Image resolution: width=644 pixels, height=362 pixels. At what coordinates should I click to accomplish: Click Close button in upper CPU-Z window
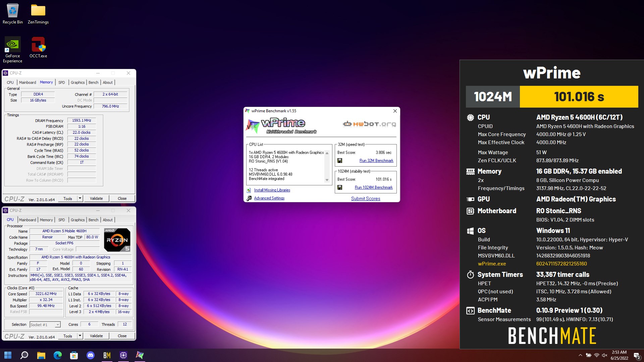click(x=122, y=198)
